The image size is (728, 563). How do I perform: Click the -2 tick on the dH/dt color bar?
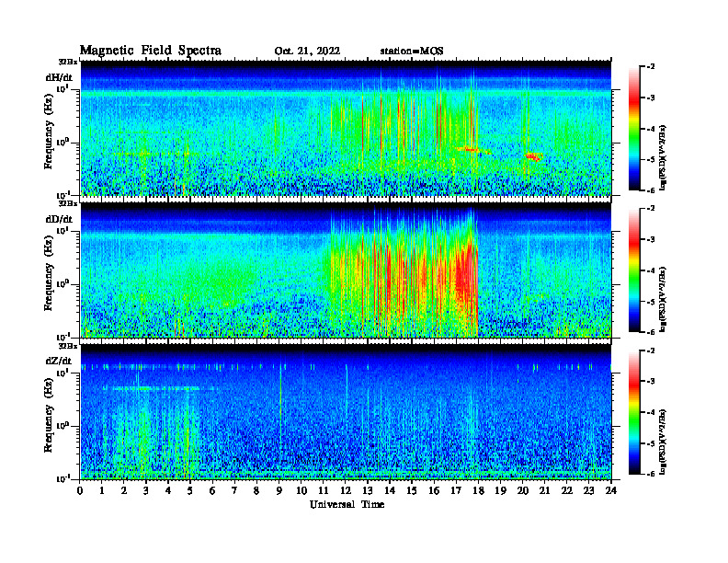(x=650, y=67)
